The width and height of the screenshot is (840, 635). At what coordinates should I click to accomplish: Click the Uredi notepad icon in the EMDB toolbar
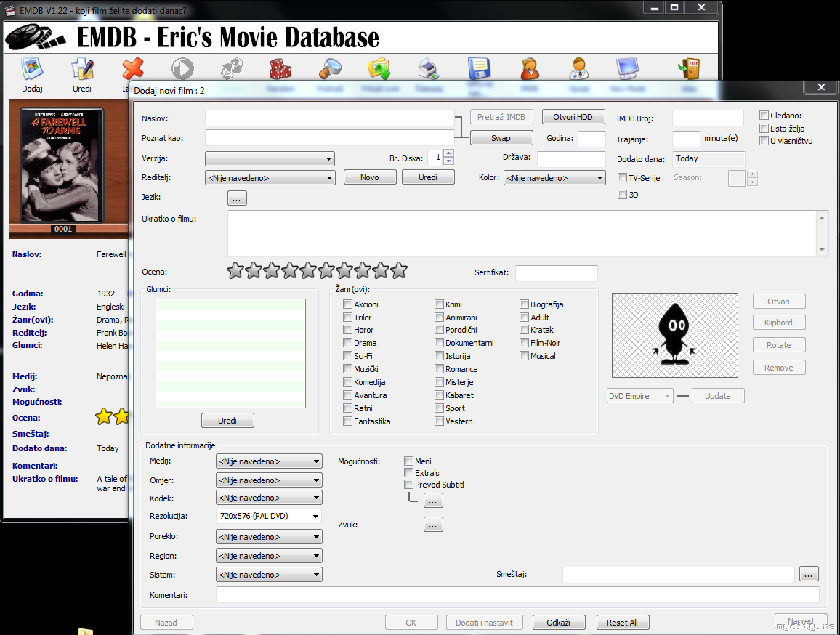pos(83,70)
